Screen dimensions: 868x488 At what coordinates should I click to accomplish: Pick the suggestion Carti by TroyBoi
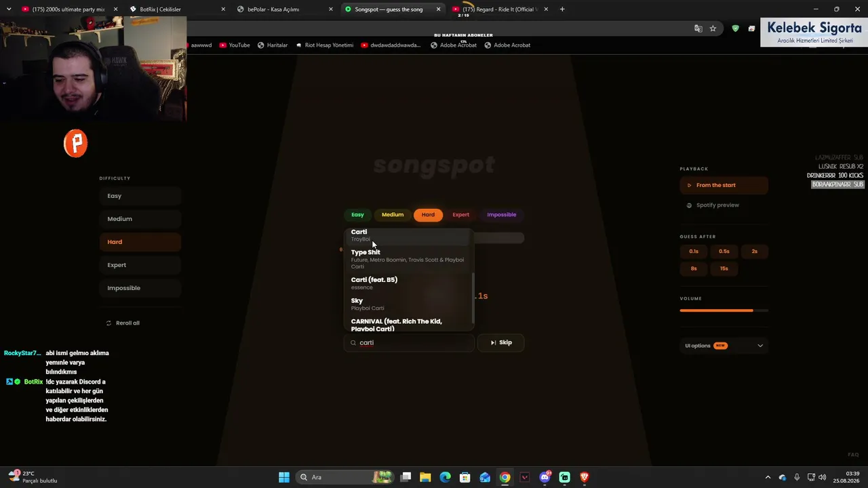point(408,236)
